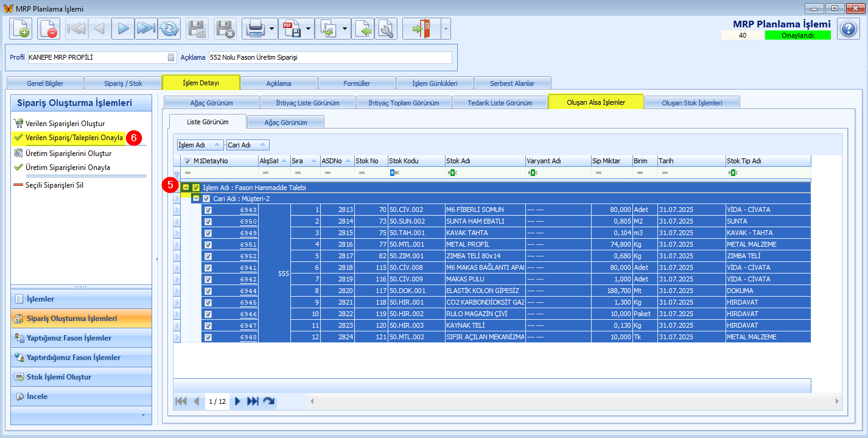The width and height of the screenshot is (868, 438).
Task: Collapse the Cari Adı Müşteri-2 group
Action: (x=196, y=199)
